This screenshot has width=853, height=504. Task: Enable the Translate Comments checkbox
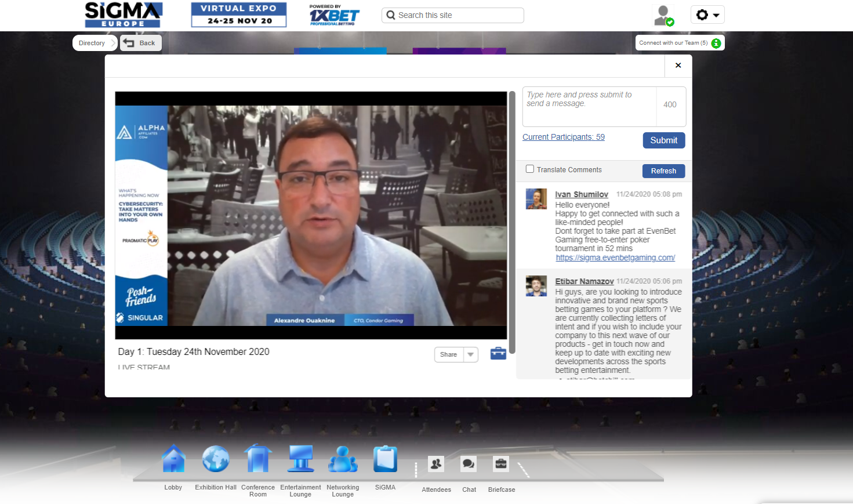coord(530,169)
